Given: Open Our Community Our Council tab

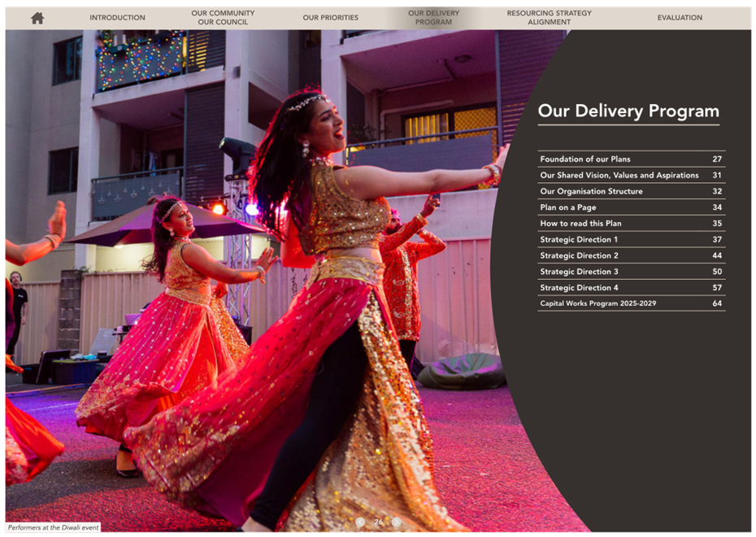Looking at the screenshot, I should pyautogui.click(x=223, y=18).
